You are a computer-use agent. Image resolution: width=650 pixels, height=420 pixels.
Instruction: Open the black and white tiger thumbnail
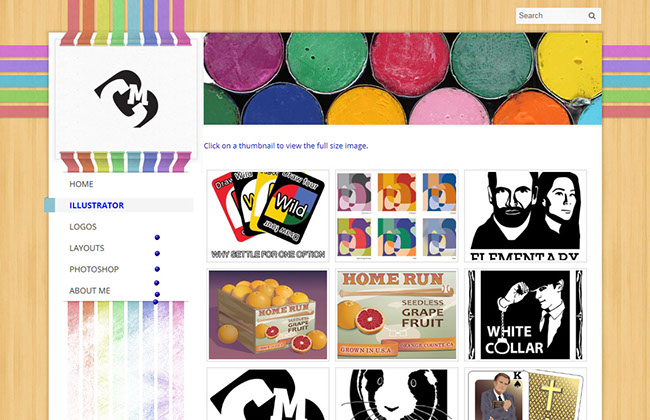(x=397, y=394)
